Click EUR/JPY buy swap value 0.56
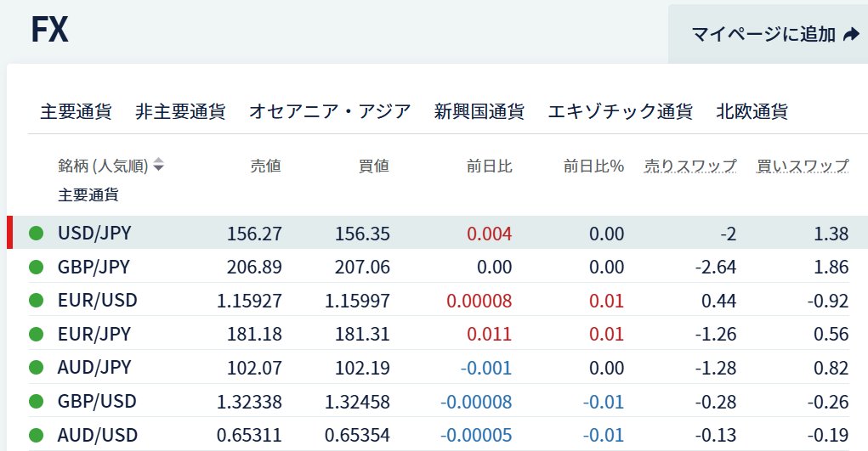This screenshot has height=451, width=868. coord(831,335)
